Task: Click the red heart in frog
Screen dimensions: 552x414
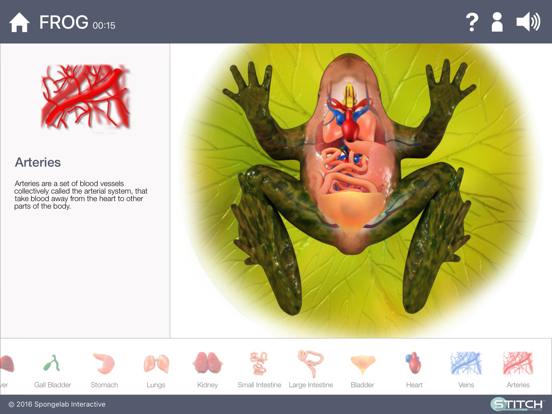Action: pos(350,129)
